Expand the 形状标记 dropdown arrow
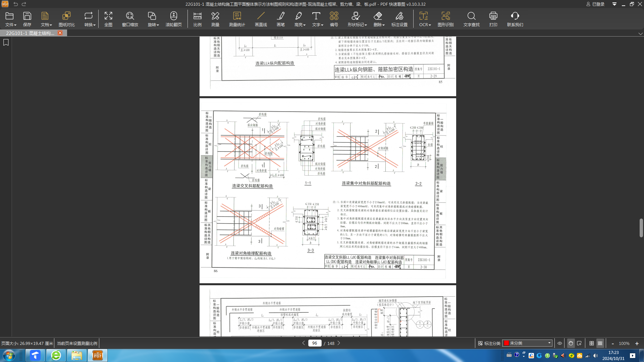Screen dimensions: 644x362 366,25
